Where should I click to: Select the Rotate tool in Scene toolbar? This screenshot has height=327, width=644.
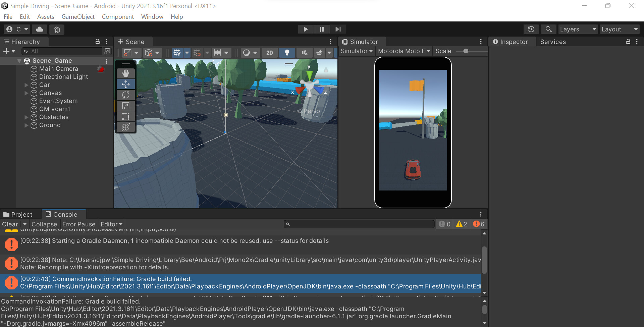[x=126, y=95]
